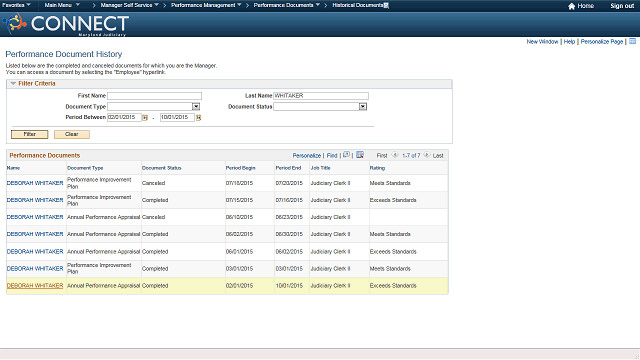Sort by the Job Title column header

click(x=320, y=168)
